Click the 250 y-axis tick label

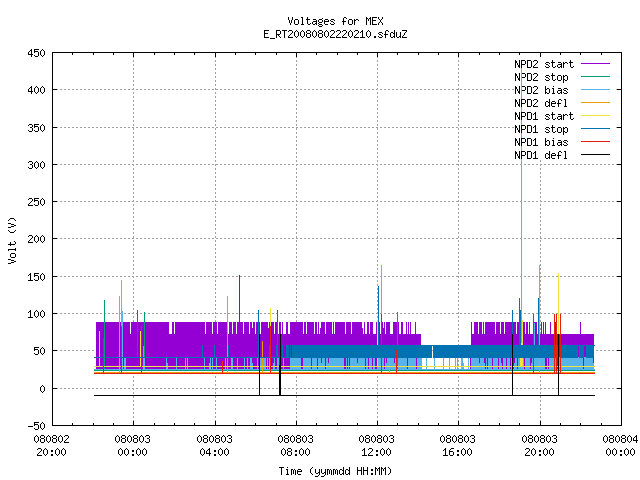36,202
